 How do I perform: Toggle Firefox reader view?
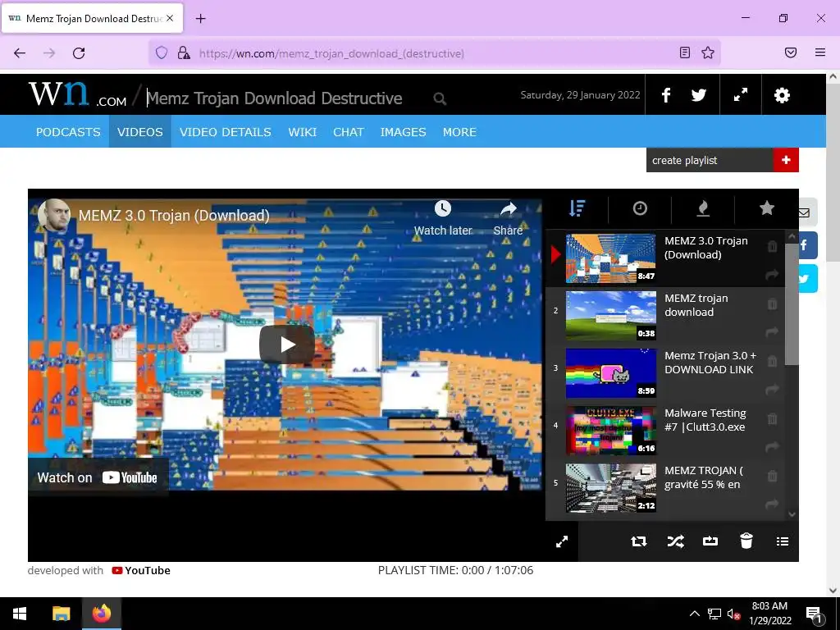point(685,52)
